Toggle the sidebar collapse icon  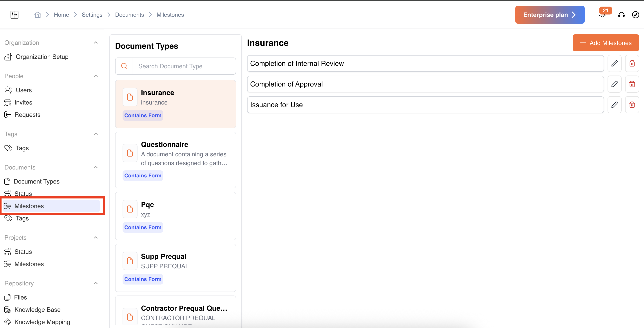tap(14, 15)
